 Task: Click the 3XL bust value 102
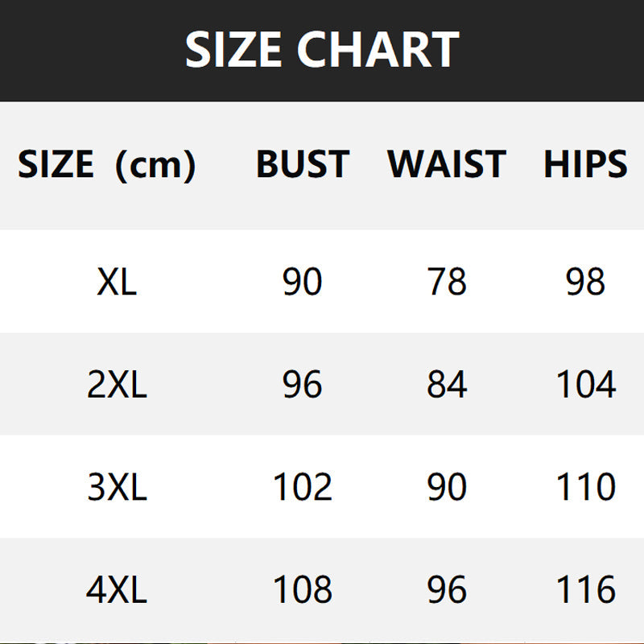point(303,487)
